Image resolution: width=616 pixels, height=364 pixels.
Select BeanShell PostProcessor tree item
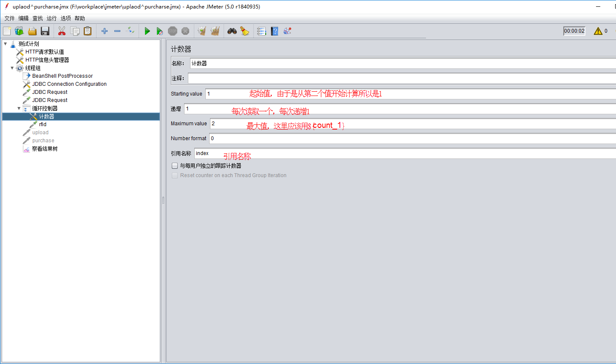[62, 76]
